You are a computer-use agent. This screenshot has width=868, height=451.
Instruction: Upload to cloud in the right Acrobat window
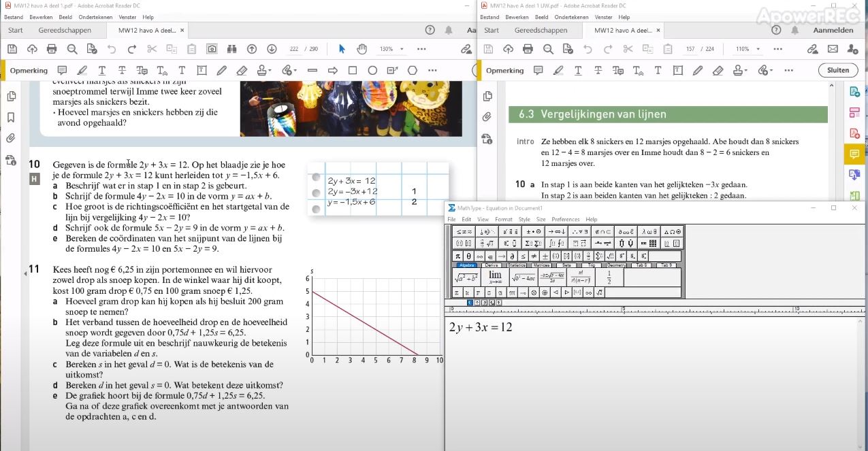(508, 49)
